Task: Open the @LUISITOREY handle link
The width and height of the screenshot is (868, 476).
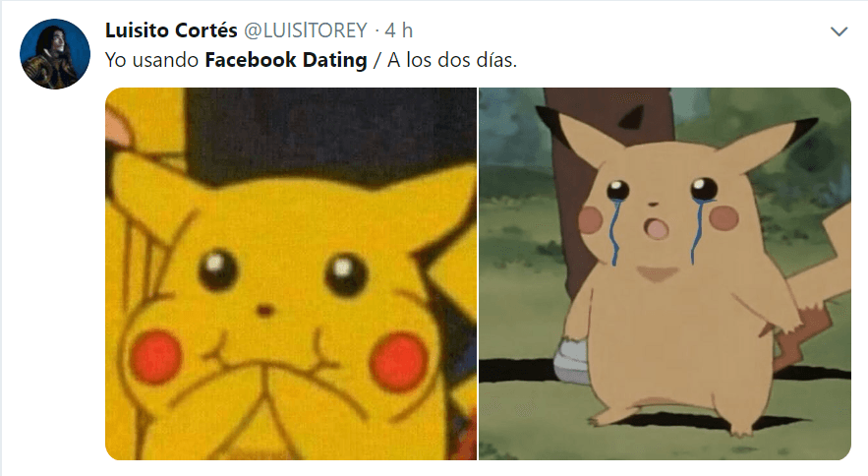Action: 306,30
